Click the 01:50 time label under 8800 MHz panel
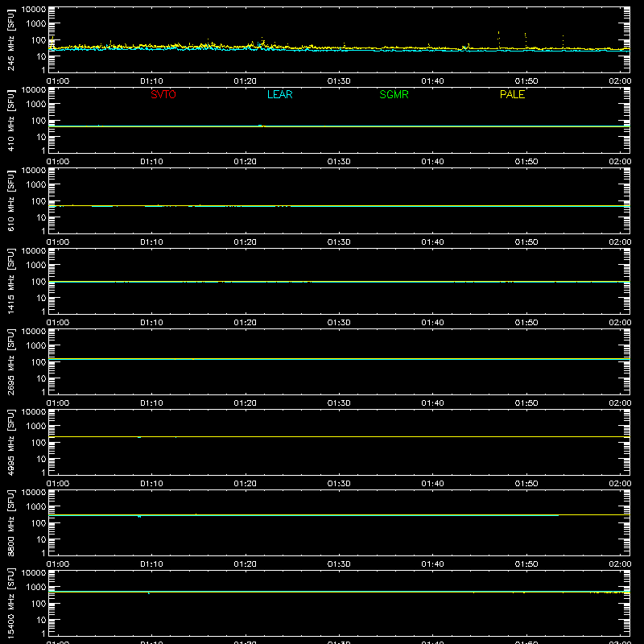 click(526, 564)
